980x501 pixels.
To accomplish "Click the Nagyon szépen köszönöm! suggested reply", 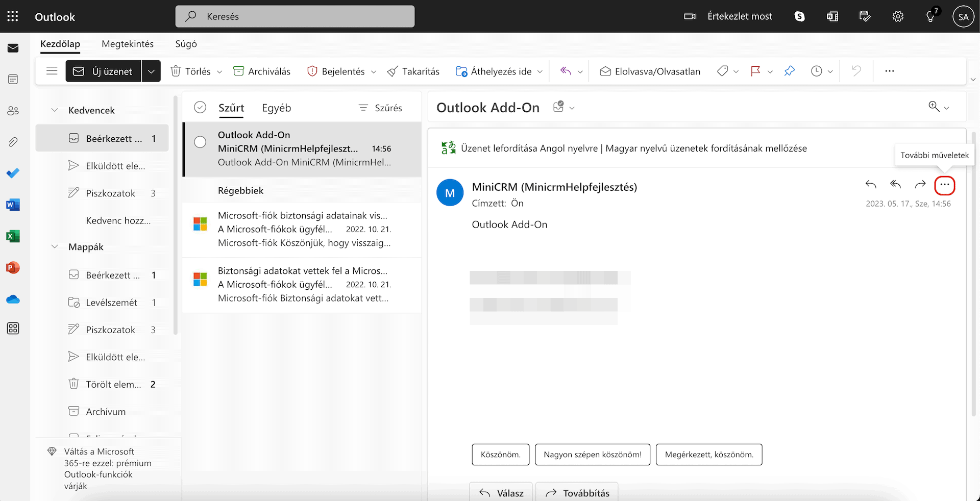I will 592,454.
